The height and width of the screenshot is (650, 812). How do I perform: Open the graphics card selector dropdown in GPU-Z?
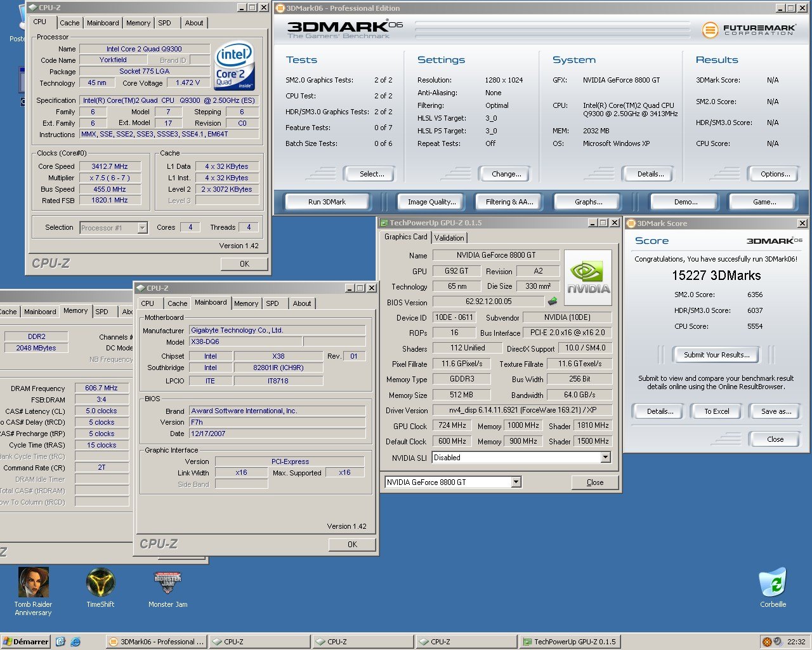coord(516,482)
